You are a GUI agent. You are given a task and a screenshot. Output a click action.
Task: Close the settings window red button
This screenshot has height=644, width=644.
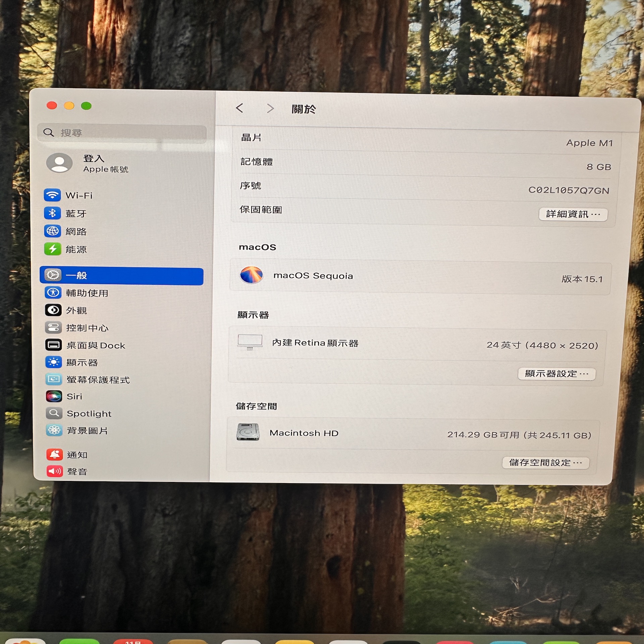[x=52, y=105]
